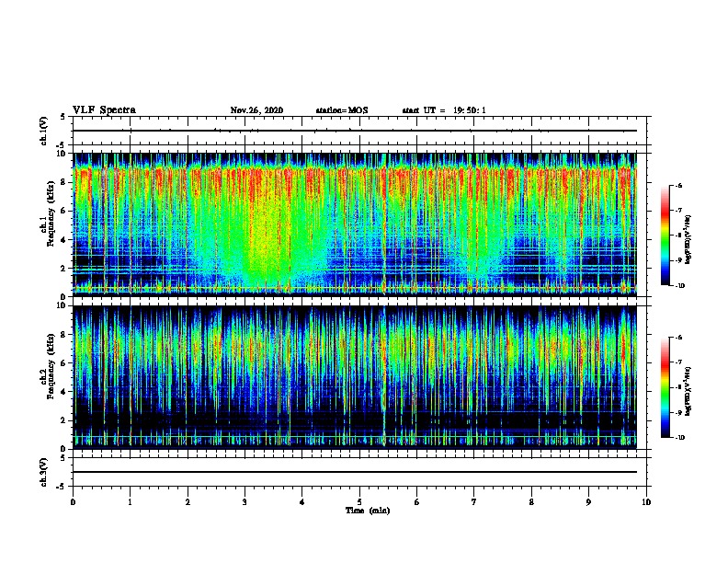Click the ch.2 spectrogram color scale bar
The height and width of the screenshot is (563, 728).
point(665,387)
